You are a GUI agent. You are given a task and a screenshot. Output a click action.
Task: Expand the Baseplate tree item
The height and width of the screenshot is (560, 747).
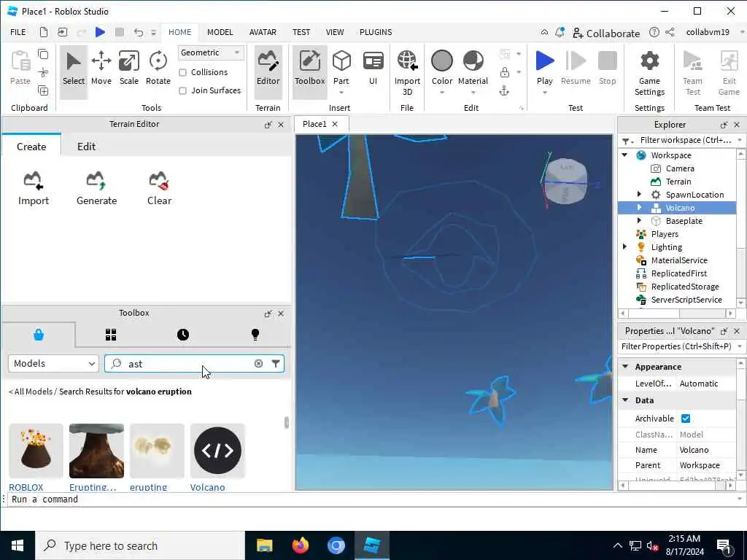tap(639, 220)
